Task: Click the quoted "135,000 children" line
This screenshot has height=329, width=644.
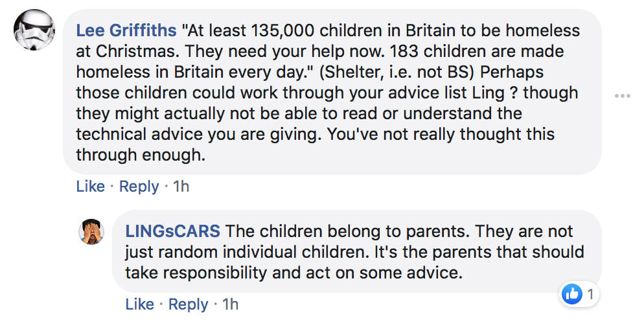Action: pyautogui.click(x=328, y=31)
